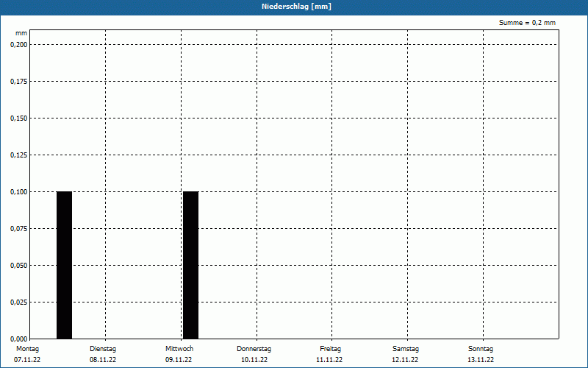Click the 08.11.22 date label
This screenshot has height=368, width=588.
(x=103, y=360)
